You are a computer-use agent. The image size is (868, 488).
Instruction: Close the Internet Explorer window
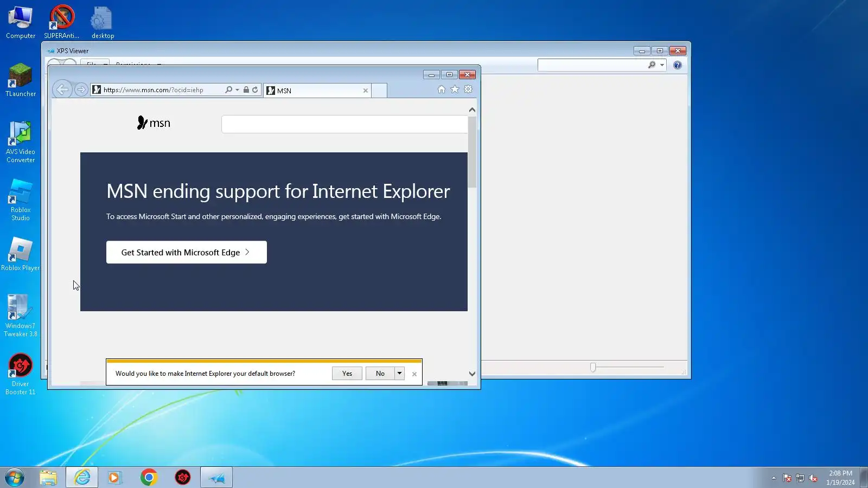467,75
